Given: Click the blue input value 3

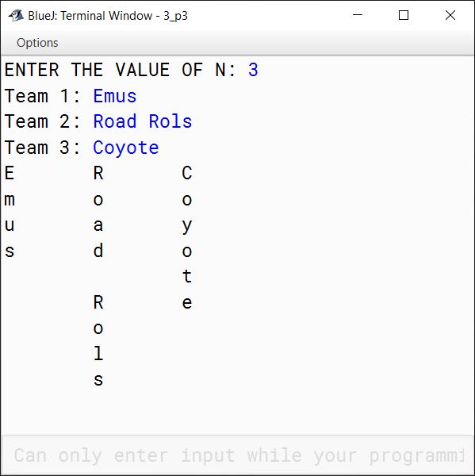Looking at the screenshot, I should click(x=253, y=70).
